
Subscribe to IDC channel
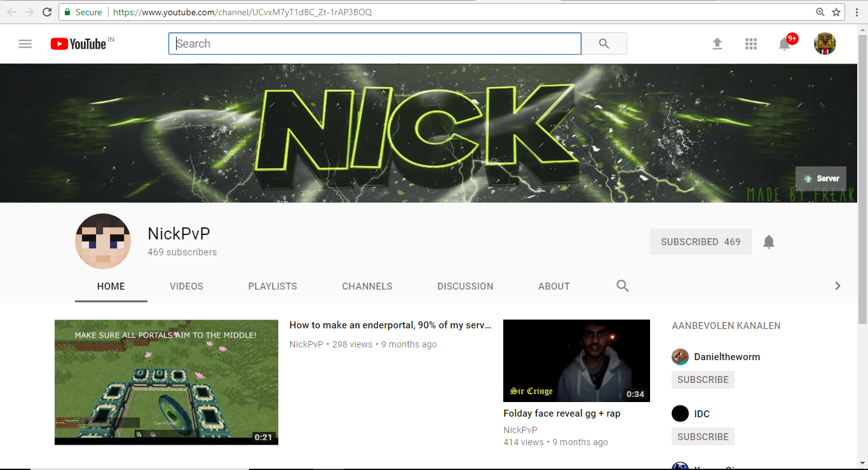(703, 437)
